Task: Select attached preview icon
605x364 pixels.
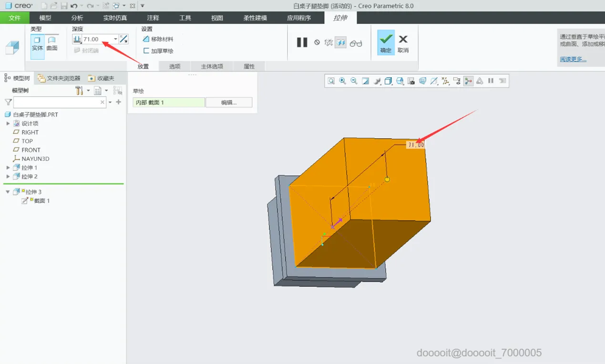Action: point(340,42)
